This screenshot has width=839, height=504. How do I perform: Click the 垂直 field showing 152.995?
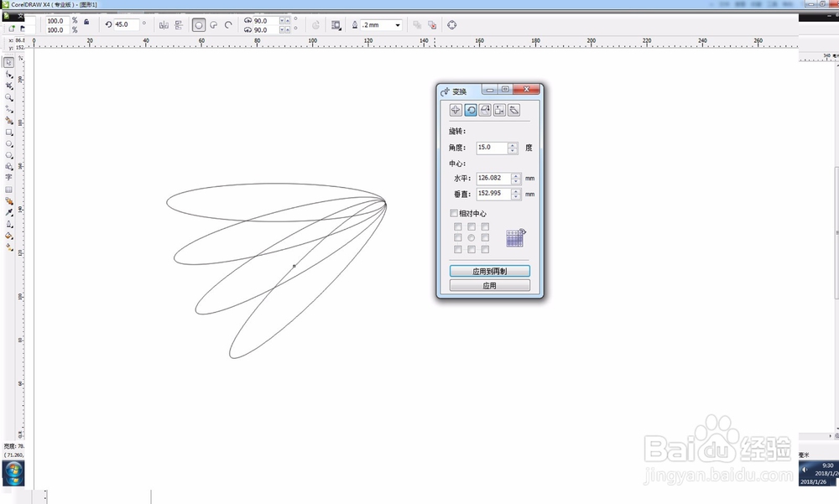pyautogui.click(x=493, y=194)
